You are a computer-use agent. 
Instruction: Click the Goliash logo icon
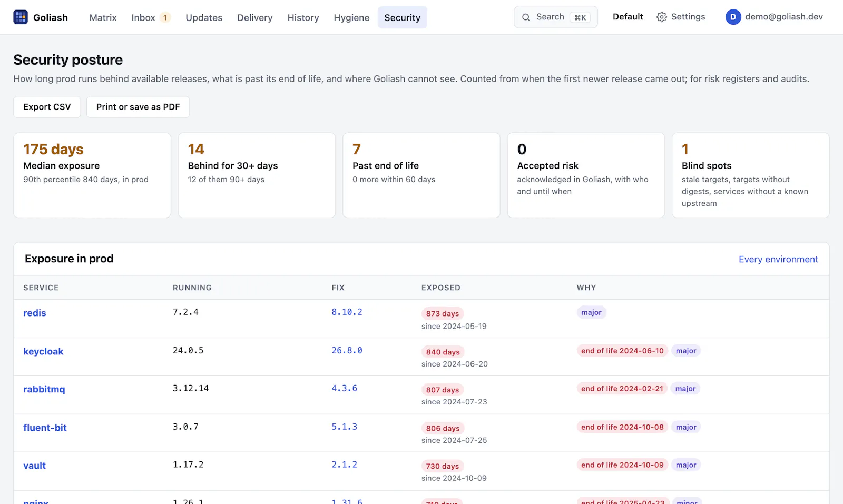point(21,17)
